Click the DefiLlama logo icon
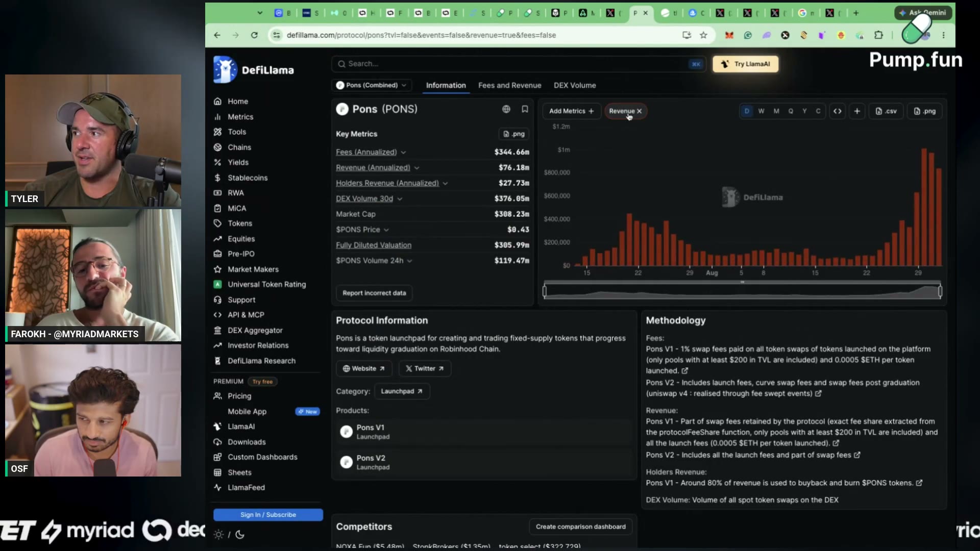 click(225, 70)
